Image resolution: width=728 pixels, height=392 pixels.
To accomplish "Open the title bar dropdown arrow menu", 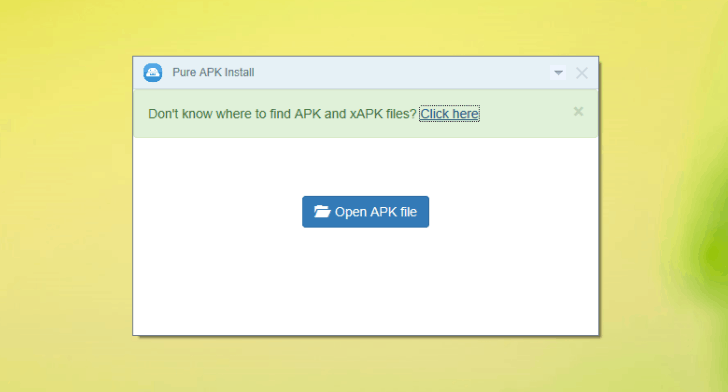I will click(x=558, y=73).
